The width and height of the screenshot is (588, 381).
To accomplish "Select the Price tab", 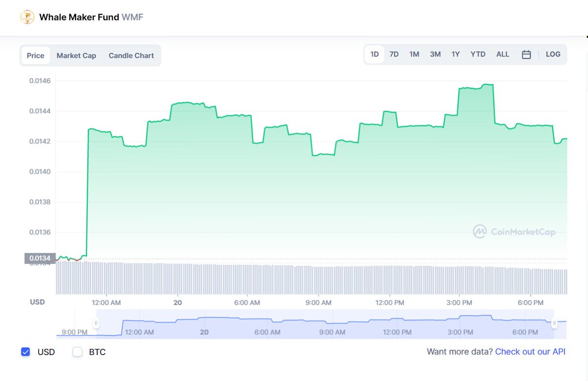I will [x=35, y=55].
